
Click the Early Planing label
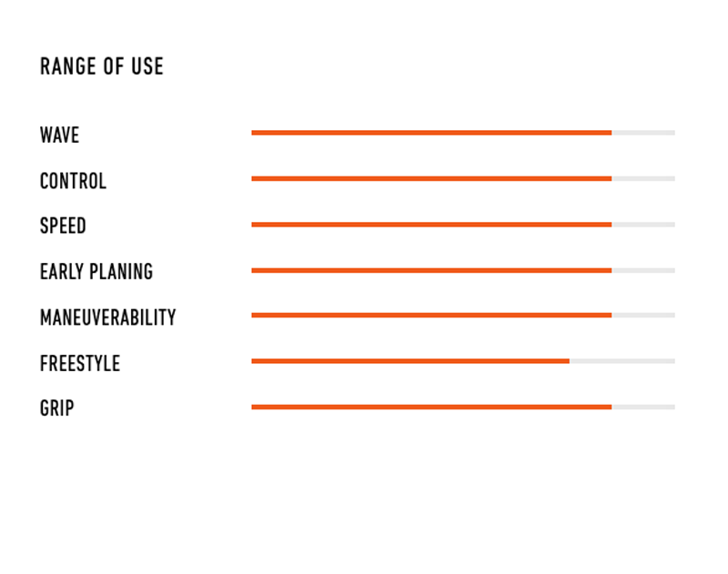pos(96,272)
